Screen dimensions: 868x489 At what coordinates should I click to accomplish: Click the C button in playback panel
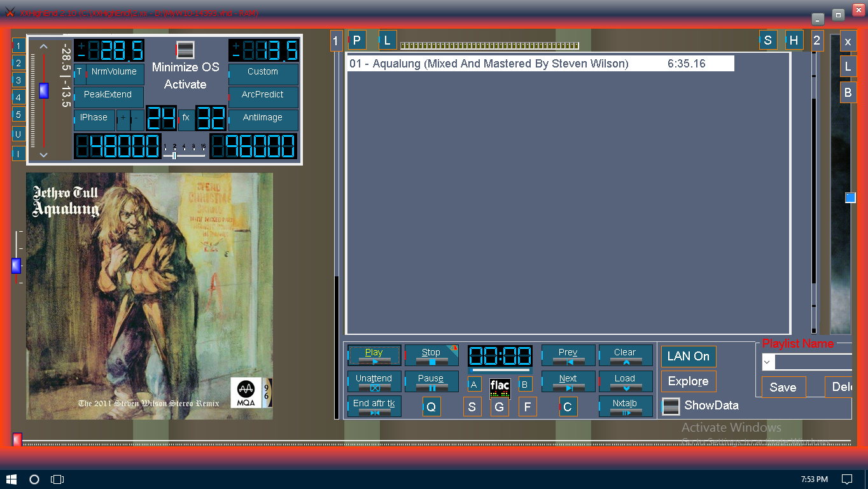568,407
